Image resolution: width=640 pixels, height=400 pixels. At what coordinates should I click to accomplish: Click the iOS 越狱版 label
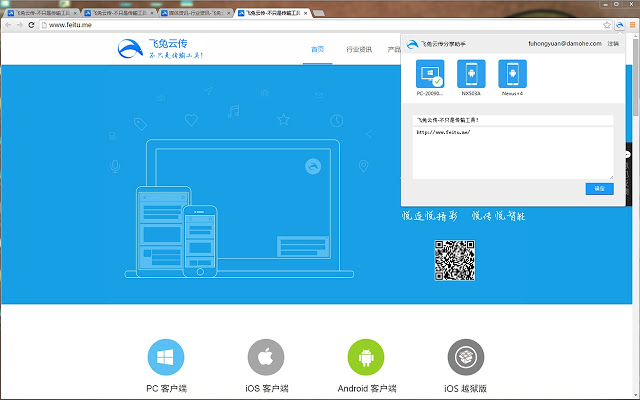pyautogui.click(x=466, y=388)
